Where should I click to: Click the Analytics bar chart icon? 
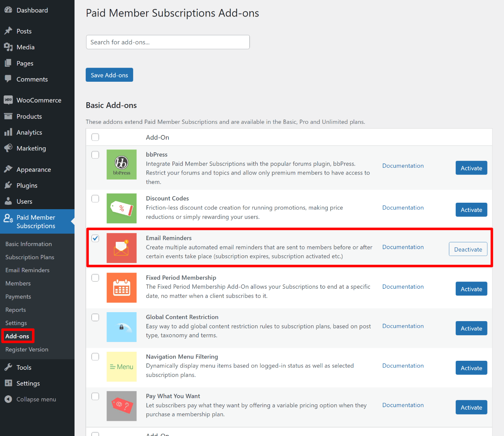tap(8, 132)
